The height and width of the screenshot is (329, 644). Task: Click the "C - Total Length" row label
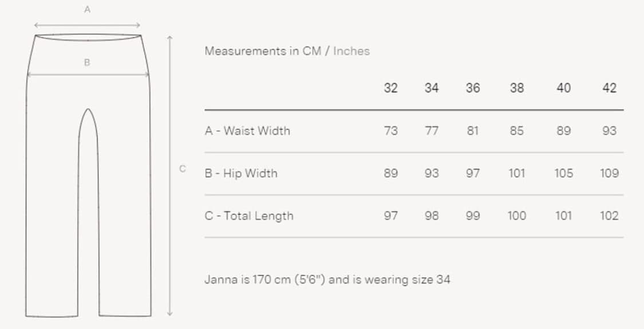[249, 216]
